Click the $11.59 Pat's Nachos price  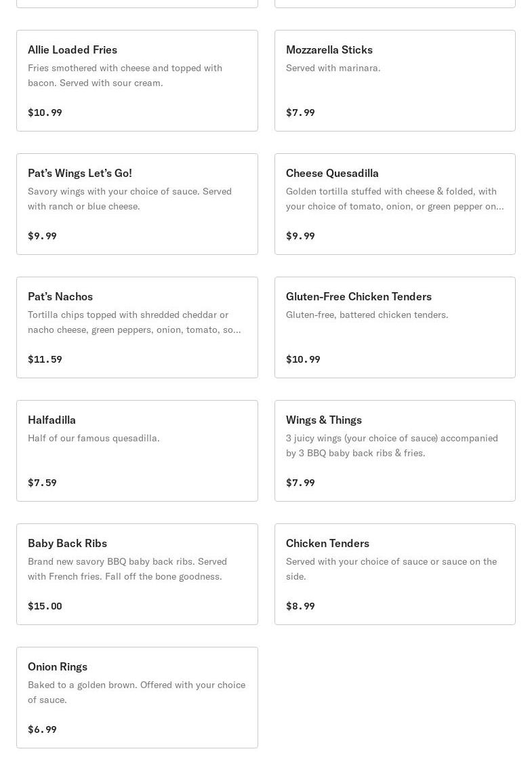point(45,359)
